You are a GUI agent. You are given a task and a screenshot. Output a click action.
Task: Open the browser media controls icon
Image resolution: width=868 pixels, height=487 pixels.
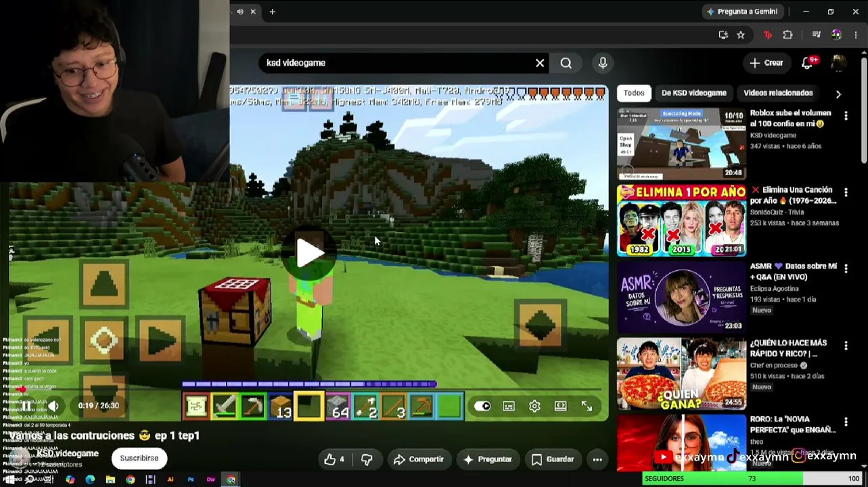817,35
